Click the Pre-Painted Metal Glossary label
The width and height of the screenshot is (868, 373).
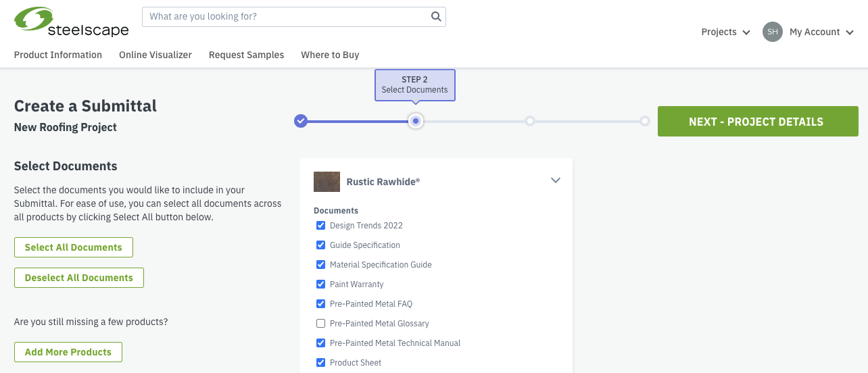click(379, 323)
